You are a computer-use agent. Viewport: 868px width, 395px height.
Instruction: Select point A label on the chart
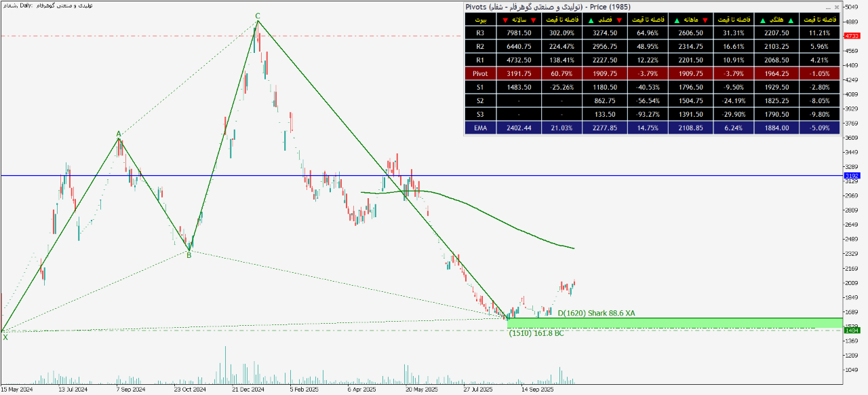118,134
